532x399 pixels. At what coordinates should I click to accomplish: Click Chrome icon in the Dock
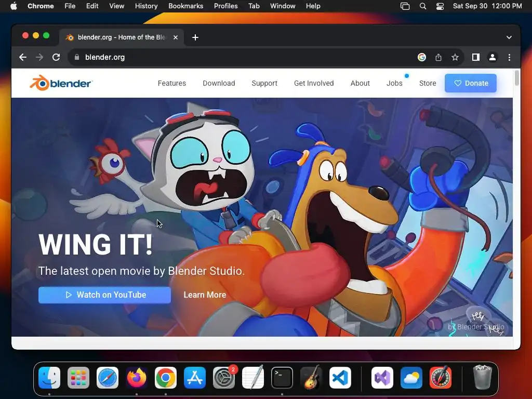click(x=166, y=378)
